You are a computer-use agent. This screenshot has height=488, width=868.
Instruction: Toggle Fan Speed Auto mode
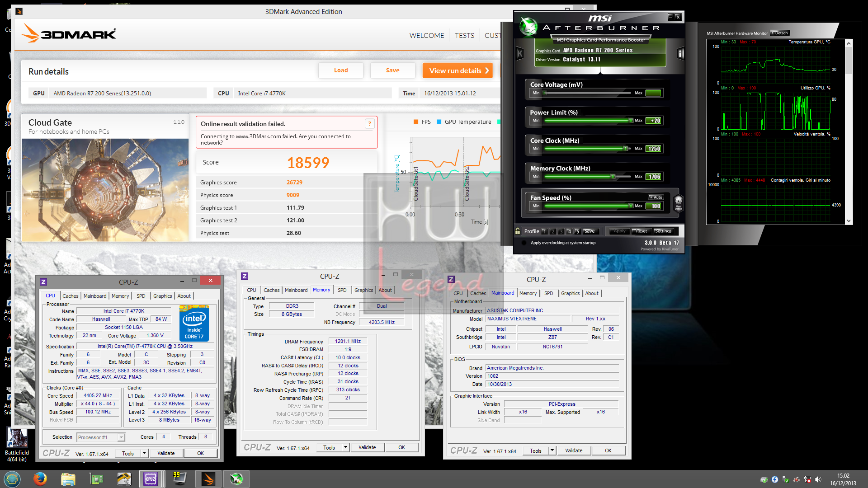click(x=656, y=197)
